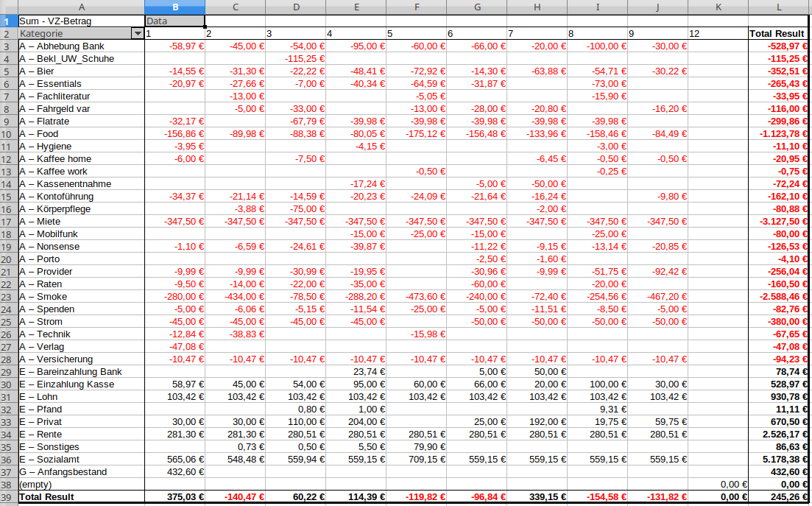
Task: Select the A – Smoke category cell
Action: coord(81,297)
